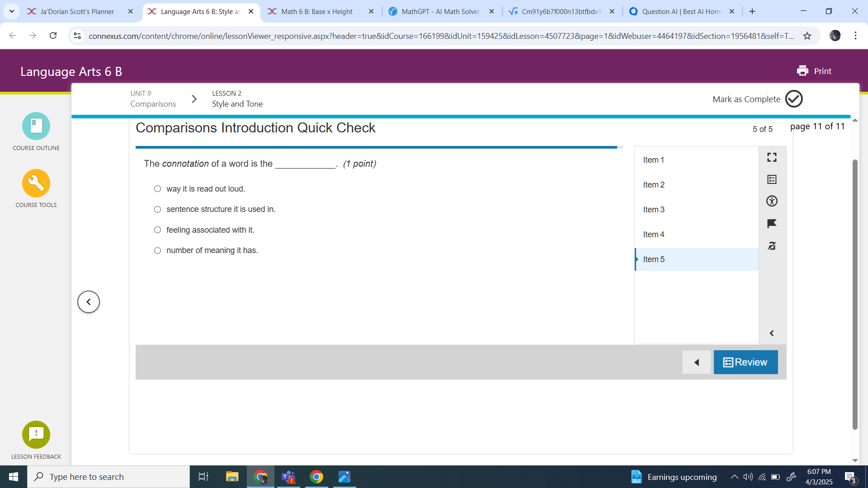Jump to Item 3
868x488 pixels.
point(696,210)
